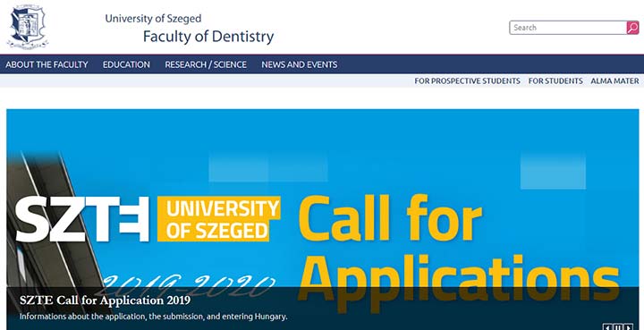
Task: Click the magnifier search icon
Action: click(632, 28)
